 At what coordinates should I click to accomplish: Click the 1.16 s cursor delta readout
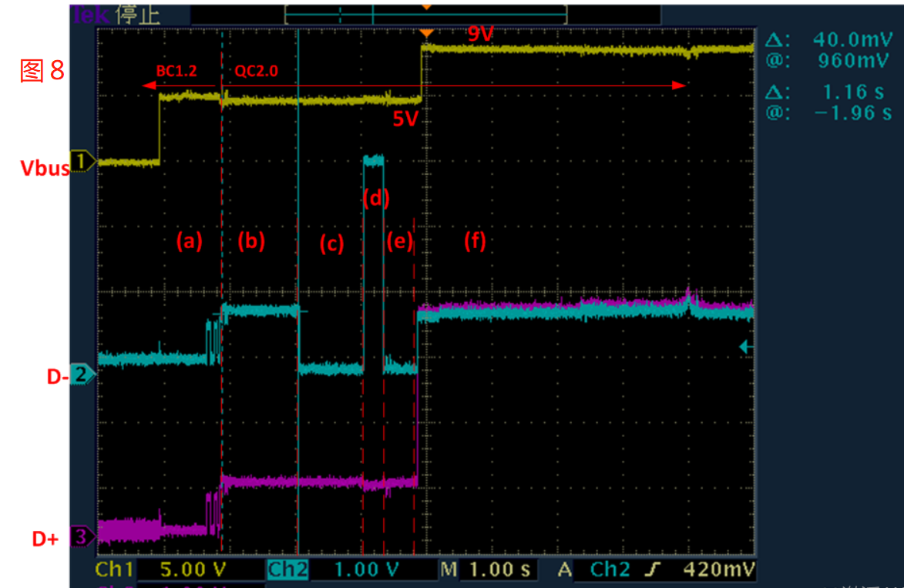[x=852, y=92]
